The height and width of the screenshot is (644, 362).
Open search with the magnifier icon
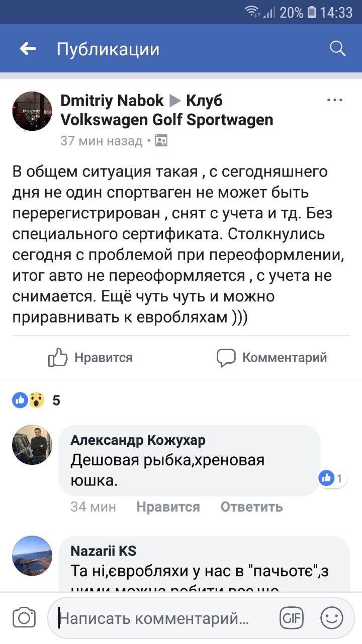(337, 48)
